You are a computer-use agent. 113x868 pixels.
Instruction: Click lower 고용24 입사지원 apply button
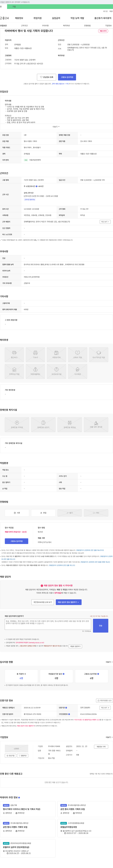point(16,541)
